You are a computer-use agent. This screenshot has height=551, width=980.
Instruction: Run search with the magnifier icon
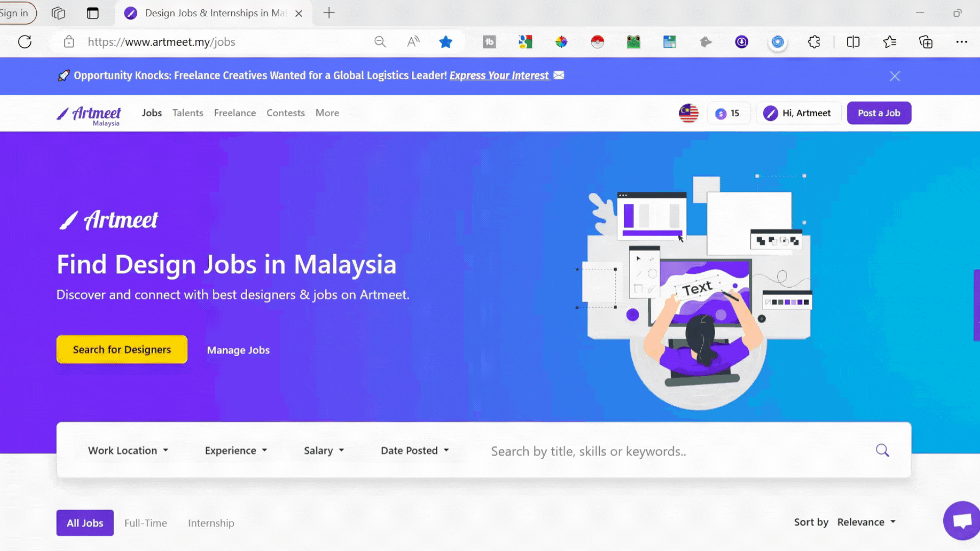883,450
